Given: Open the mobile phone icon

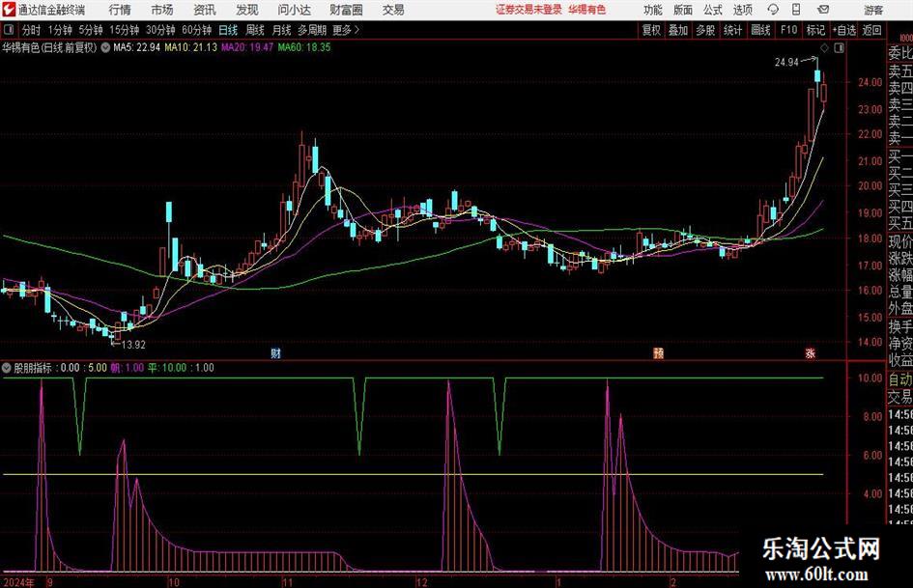Looking at the screenshot, I should pos(796,10).
